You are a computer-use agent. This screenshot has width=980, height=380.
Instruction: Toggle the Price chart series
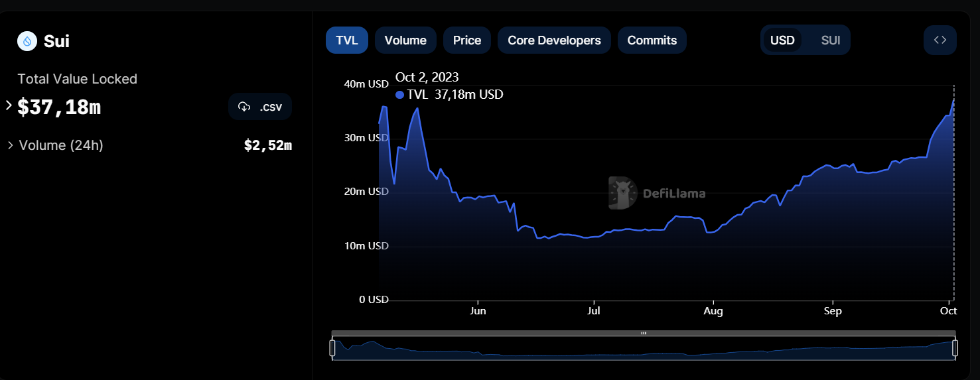pyautogui.click(x=467, y=40)
